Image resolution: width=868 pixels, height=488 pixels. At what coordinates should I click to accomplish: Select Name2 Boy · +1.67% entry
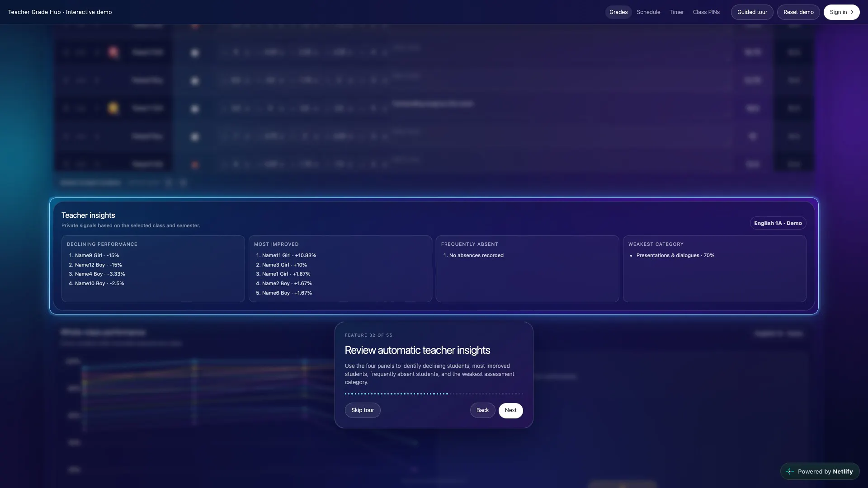pos(287,284)
